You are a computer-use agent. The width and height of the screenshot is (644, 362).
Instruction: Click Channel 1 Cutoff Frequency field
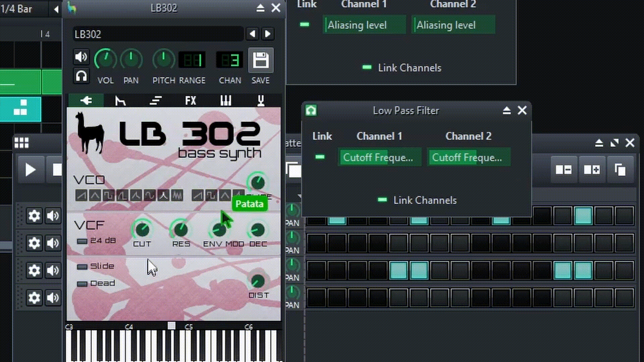tap(379, 157)
